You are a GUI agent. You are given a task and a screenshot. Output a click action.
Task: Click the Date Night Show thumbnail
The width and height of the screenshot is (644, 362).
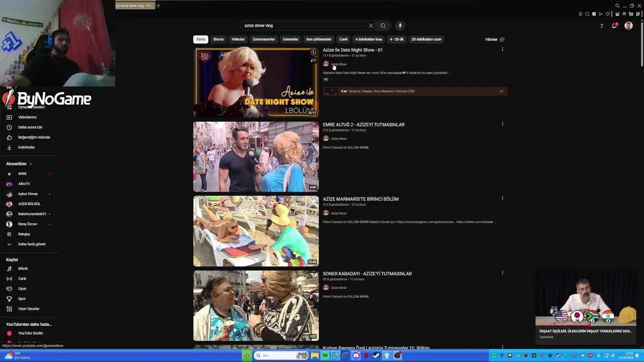(x=256, y=82)
